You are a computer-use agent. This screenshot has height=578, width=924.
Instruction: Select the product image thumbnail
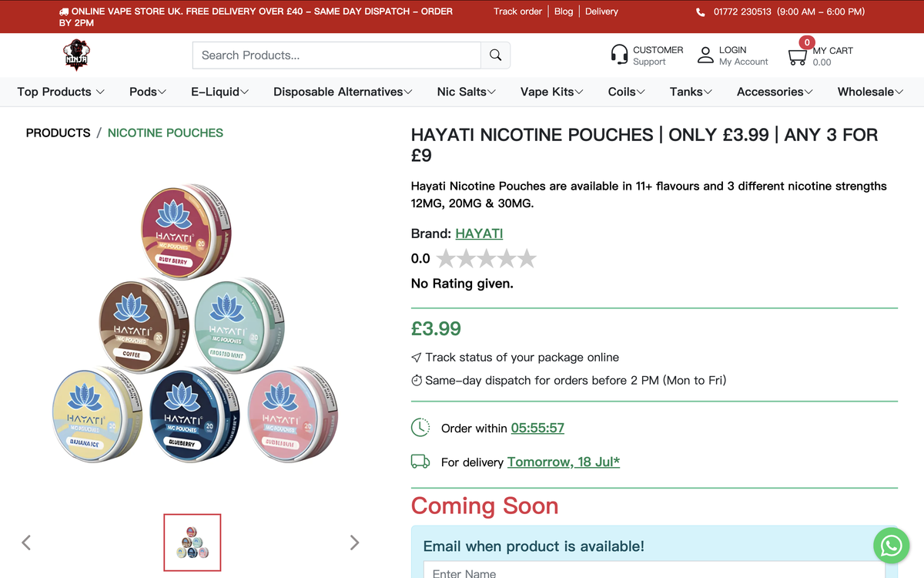pyautogui.click(x=192, y=543)
